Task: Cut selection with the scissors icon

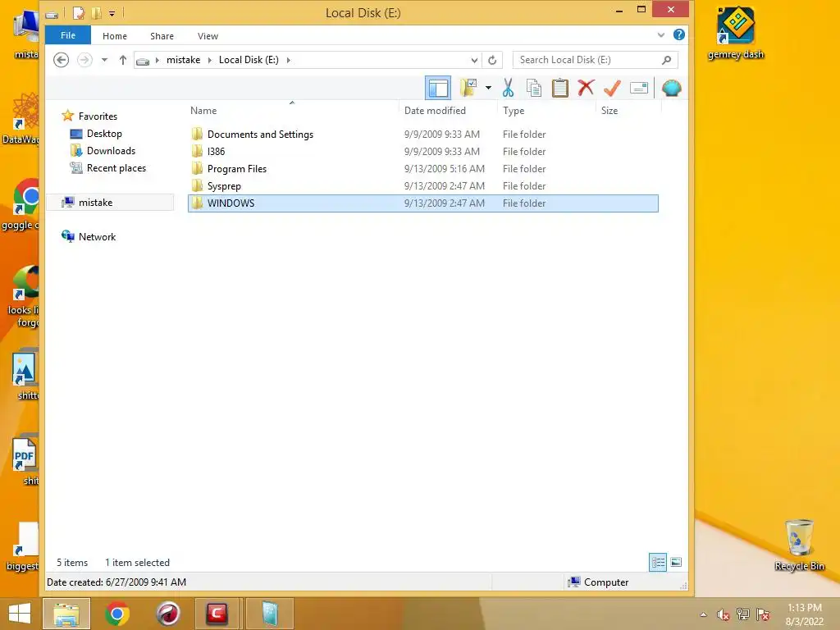Action: 508,88
